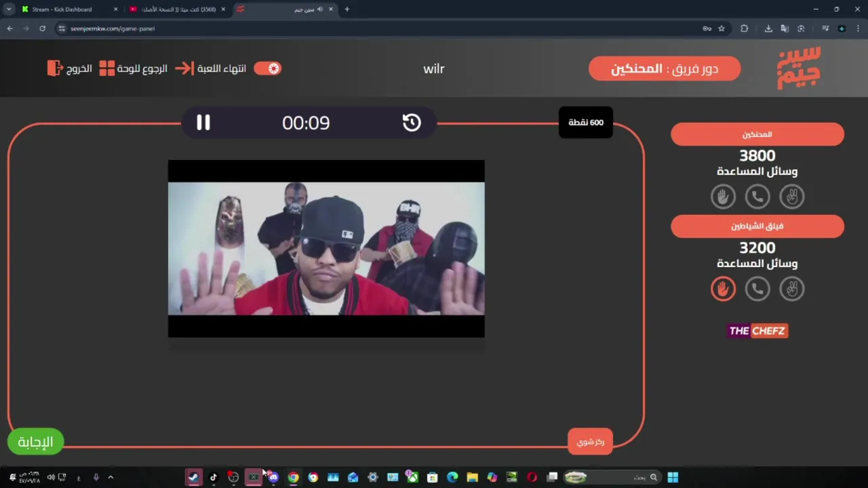Open Microsoft Edge from the taskbar
Viewport: 868px width, 488px height.
(x=452, y=477)
